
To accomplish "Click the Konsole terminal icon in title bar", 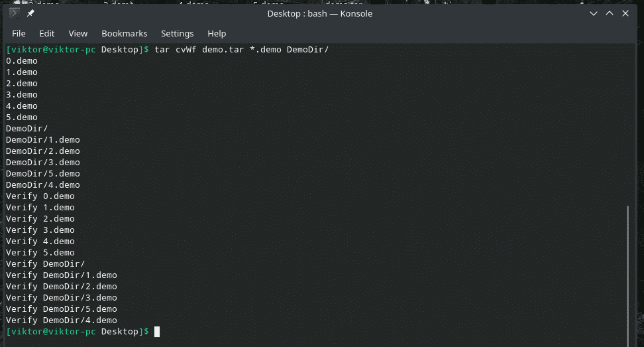I will click(14, 13).
